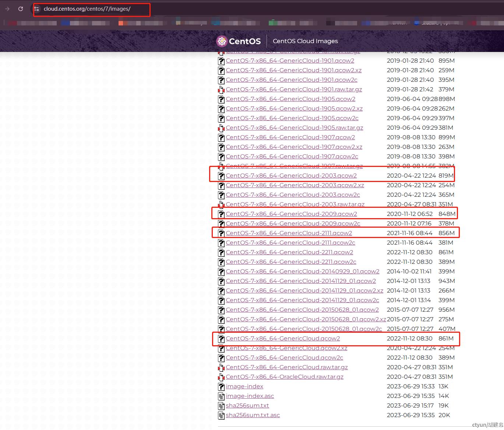This screenshot has width=504, height=430.
Task: Click archive icon beside GenericCloud-1901.raw.tar.gz
Action: point(221,90)
